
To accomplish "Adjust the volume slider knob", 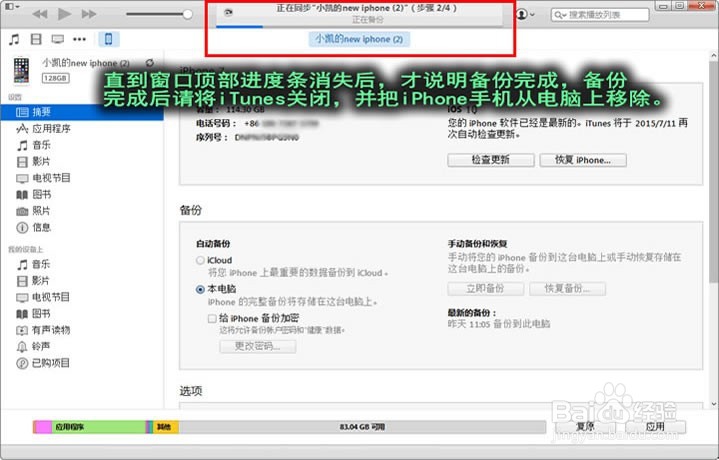I will tap(187, 14).
